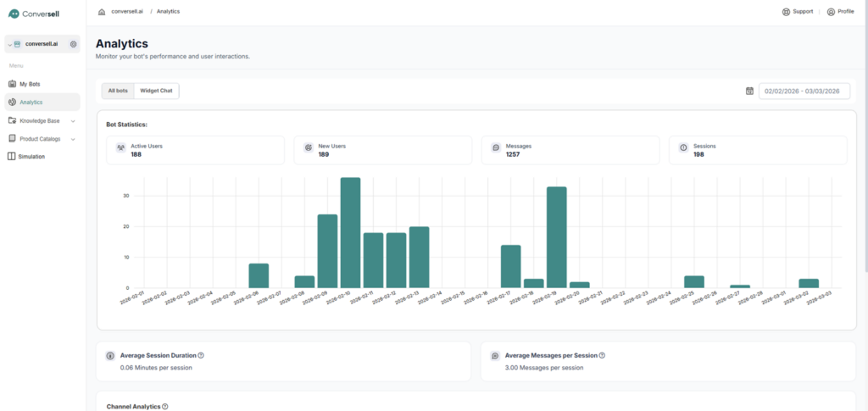Switch to Widget Chat filter
Image resolution: width=868 pixels, height=411 pixels.
pos(156,91)
